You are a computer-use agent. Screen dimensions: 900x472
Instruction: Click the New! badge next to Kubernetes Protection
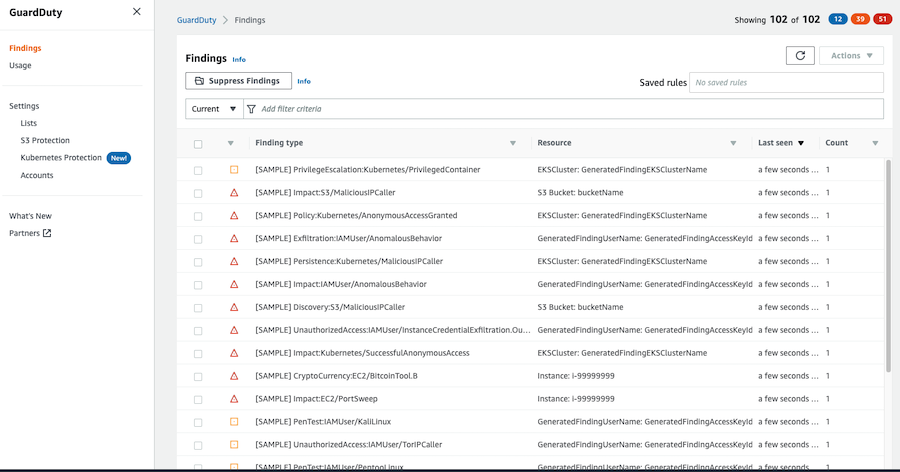pos(119,158)
